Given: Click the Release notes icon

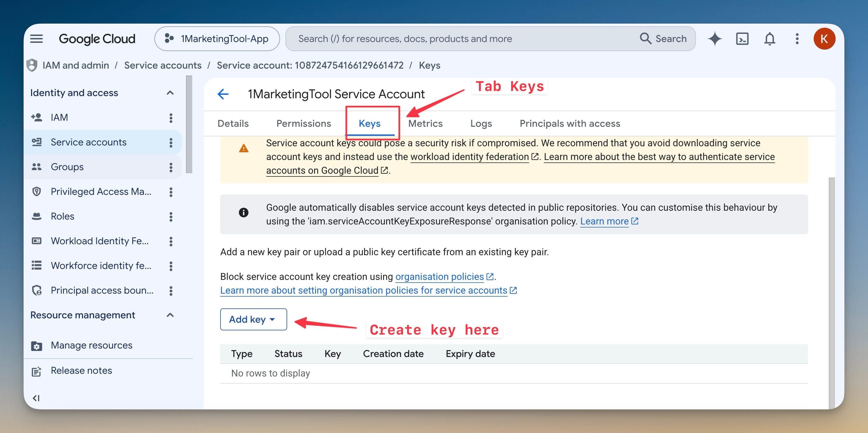Looking at the screenshot, I should [36, 371].
